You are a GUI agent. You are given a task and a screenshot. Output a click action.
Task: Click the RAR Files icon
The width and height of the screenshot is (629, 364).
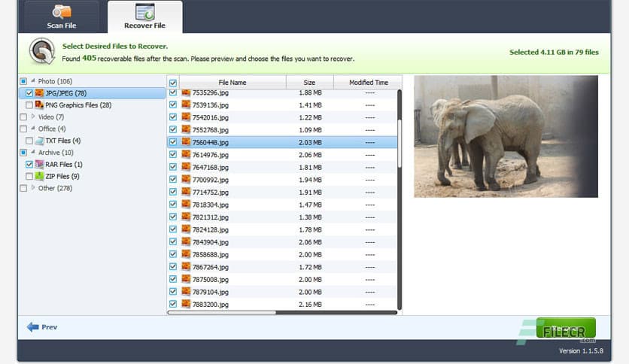pyautogui.click(x=39, y=165)
